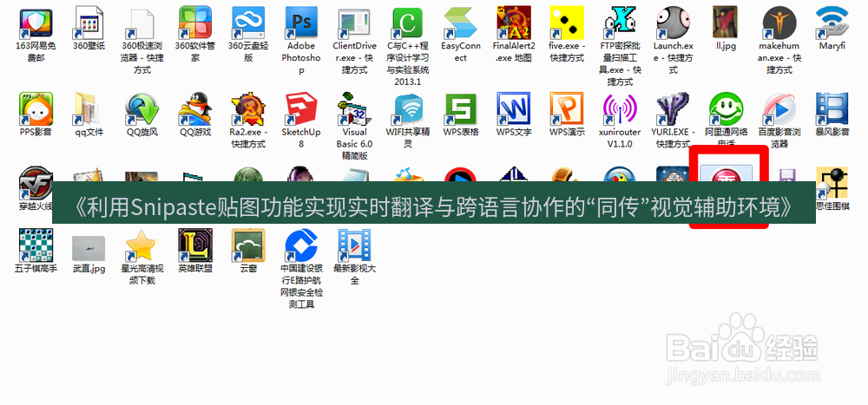Open the 中国建设银行E路护航 tool icon
The image size is (868, 405).
[x=302, y=245]
